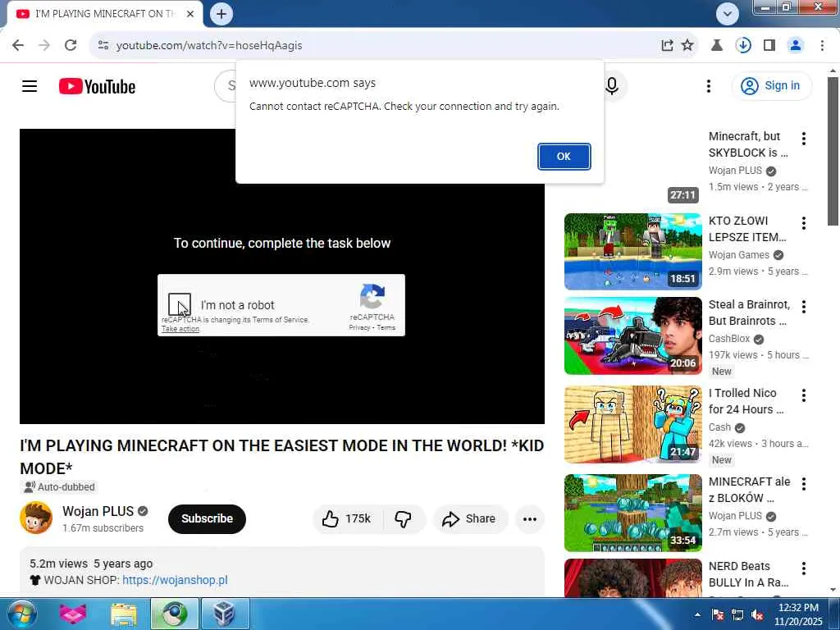Click the Auto-dubbed badge
This screenshot has width=840, height=630.
coord(59,487)
